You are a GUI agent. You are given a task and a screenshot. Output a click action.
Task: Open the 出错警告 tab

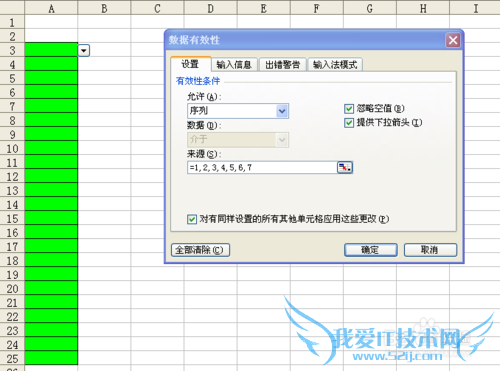(x=282, y=65)
